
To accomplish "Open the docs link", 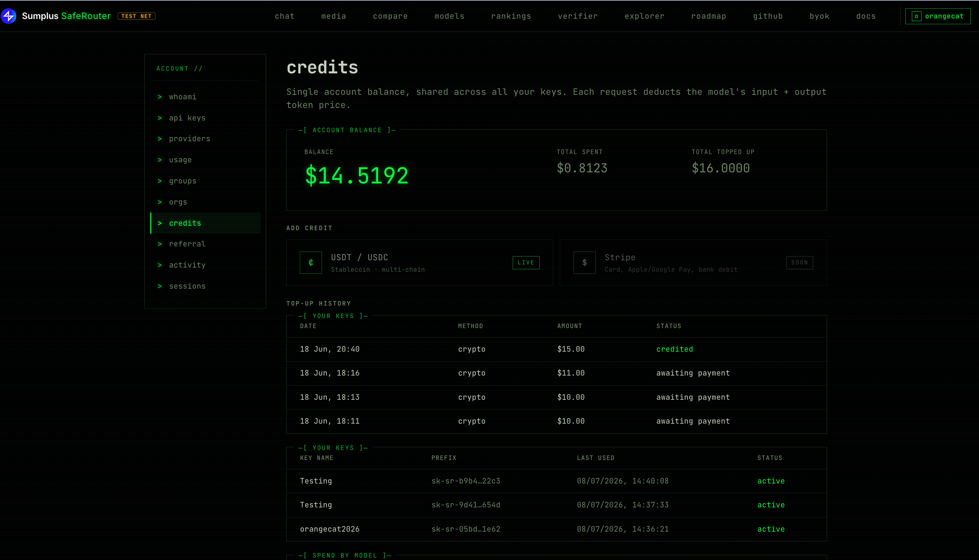I will click(866, 16).
